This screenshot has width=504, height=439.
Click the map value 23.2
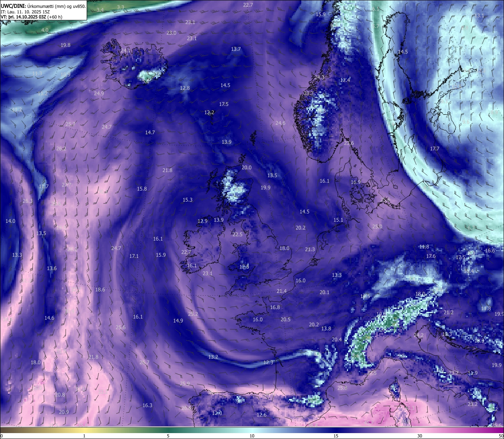pos(472,404)
